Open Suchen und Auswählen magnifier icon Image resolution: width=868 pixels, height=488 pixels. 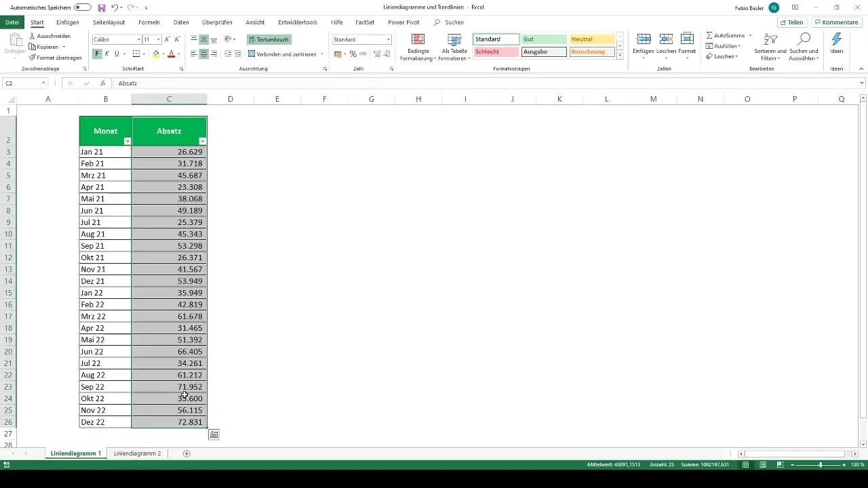click(804, 39)
